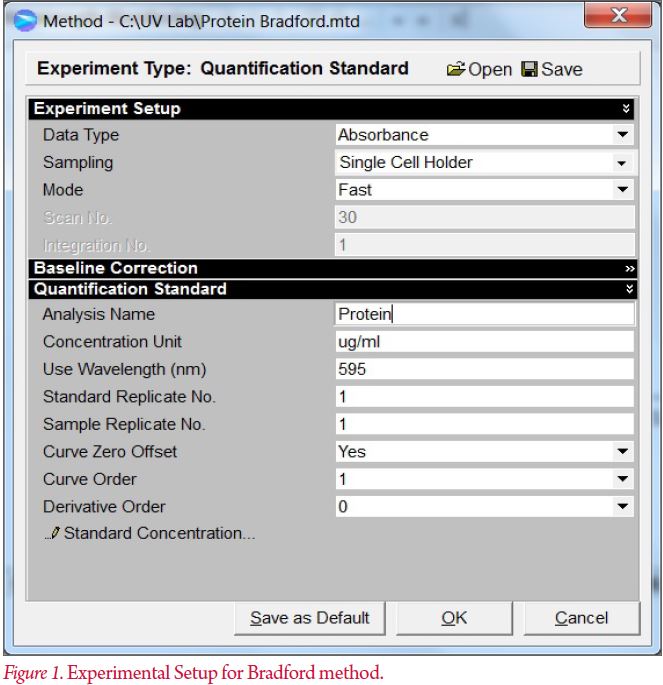Click the Concentration Unit field
The image size is (663, 685).
[484, 342]
